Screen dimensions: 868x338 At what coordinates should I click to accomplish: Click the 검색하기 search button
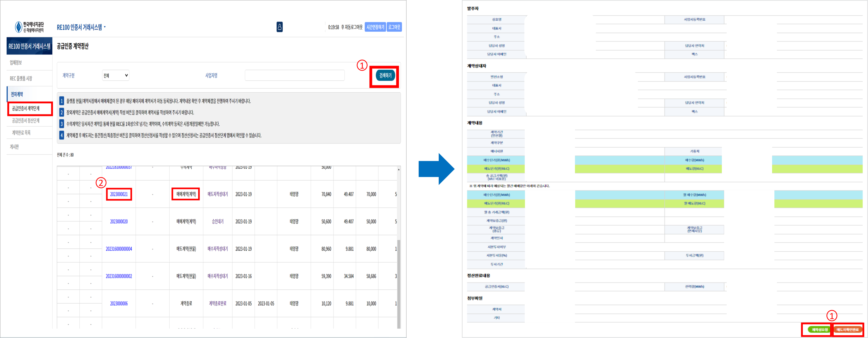pyautogui.click(x=385, y=76)
